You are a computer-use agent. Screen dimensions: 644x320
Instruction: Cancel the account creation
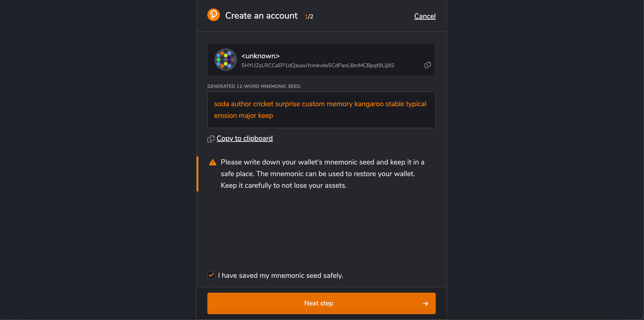(425, 16)
